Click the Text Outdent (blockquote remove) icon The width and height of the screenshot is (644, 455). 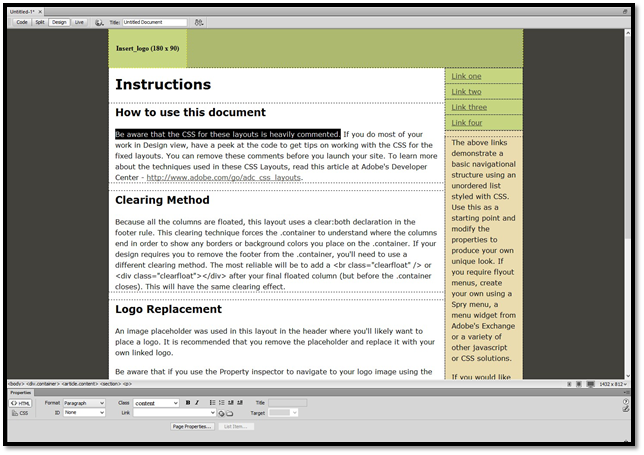pos(231,403)
